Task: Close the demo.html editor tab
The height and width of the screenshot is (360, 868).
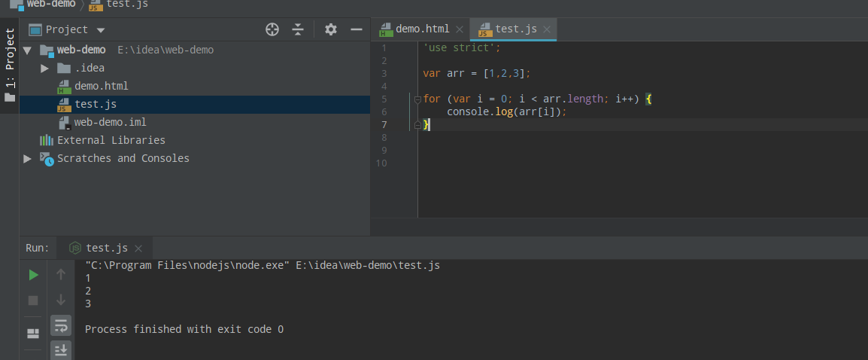Action: pyautogui.click(x=460, y=29)
